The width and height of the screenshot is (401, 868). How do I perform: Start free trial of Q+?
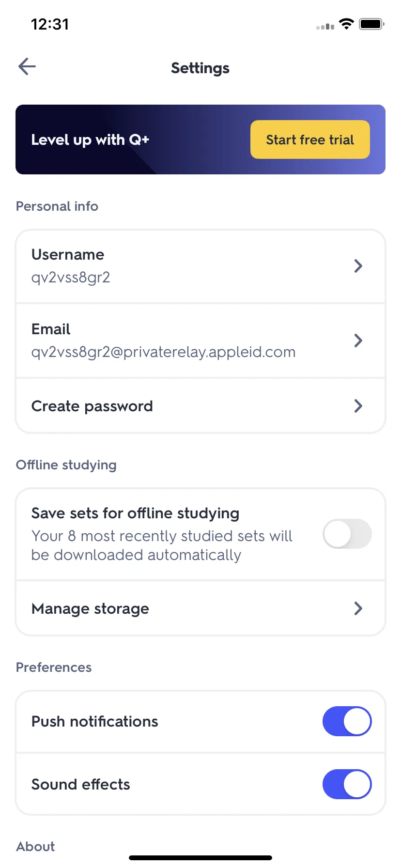pos(310,139)
